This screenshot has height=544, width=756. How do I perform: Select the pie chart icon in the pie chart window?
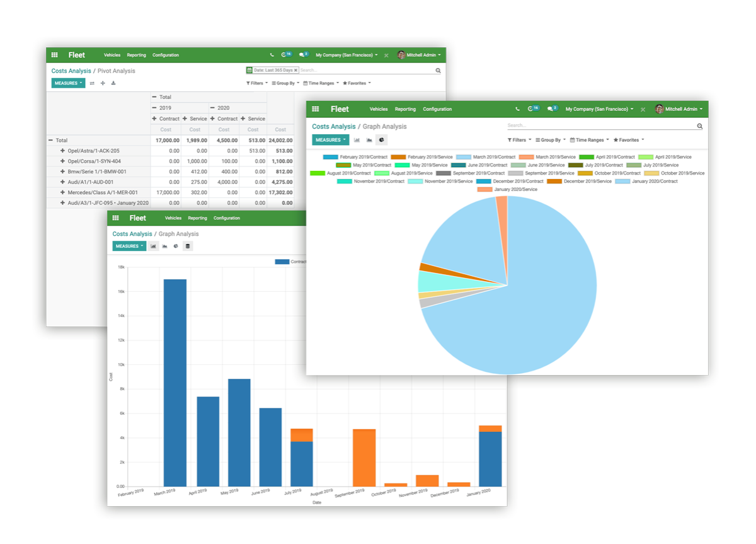(382, 140)
